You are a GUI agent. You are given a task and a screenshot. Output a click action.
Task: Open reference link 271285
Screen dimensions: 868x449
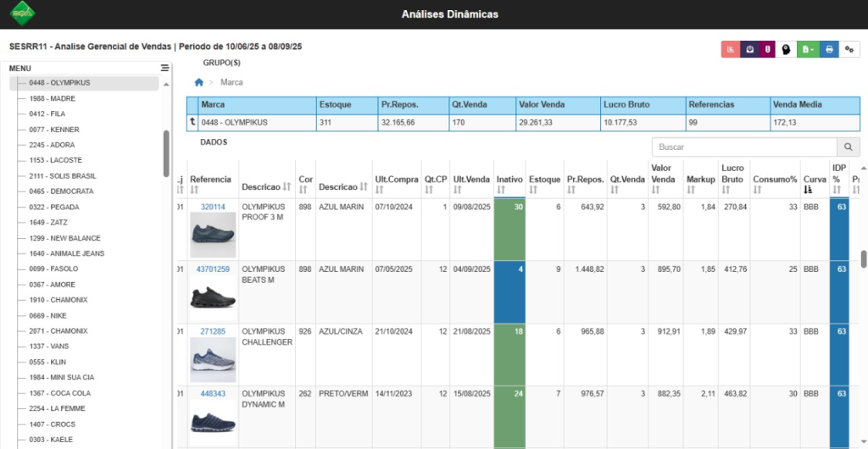[213, 332]
